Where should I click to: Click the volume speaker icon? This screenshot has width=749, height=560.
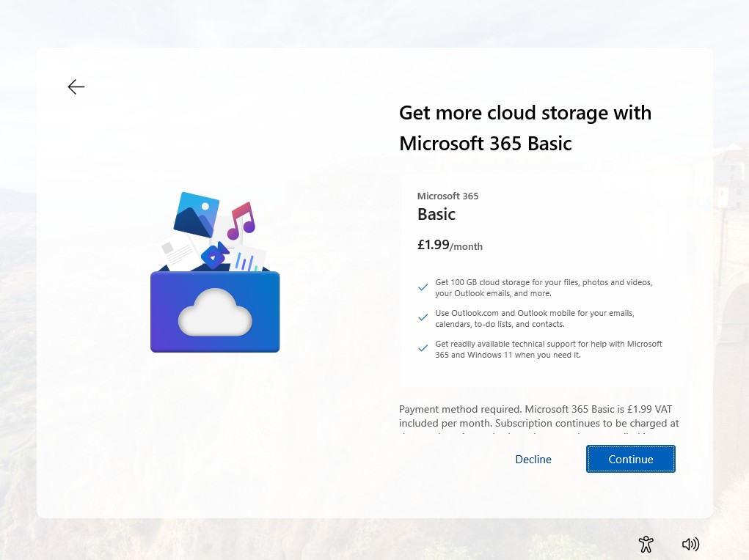690,544
